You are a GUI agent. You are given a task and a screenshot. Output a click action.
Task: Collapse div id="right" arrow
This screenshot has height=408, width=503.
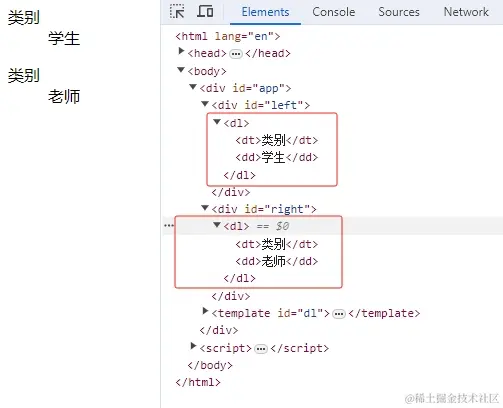(x=205, y=208)
